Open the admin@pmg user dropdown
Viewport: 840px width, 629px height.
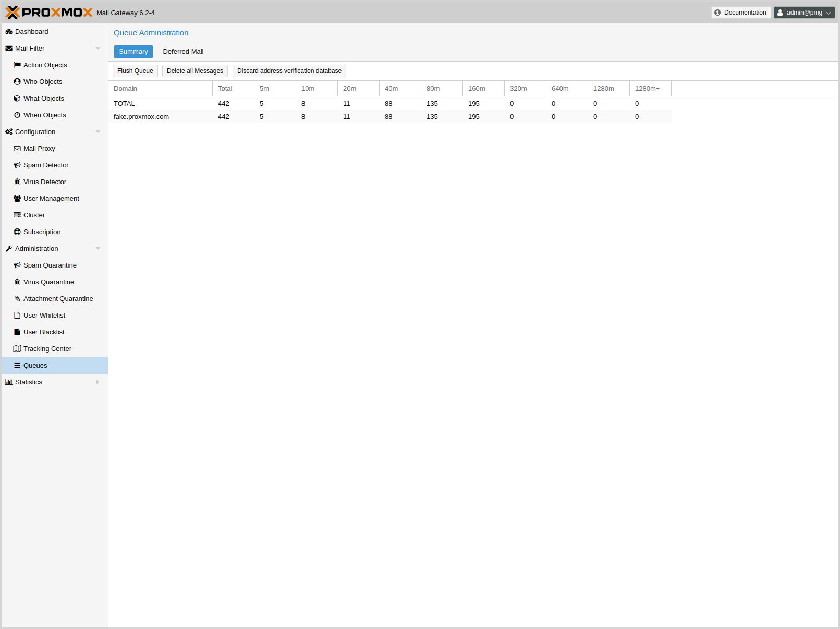(x=804, y=13)
